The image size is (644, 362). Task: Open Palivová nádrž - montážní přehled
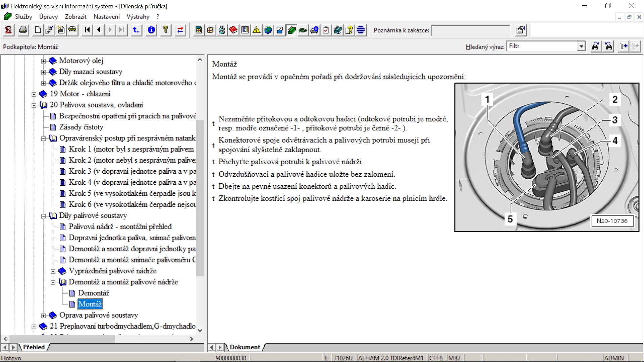[120, 227]
